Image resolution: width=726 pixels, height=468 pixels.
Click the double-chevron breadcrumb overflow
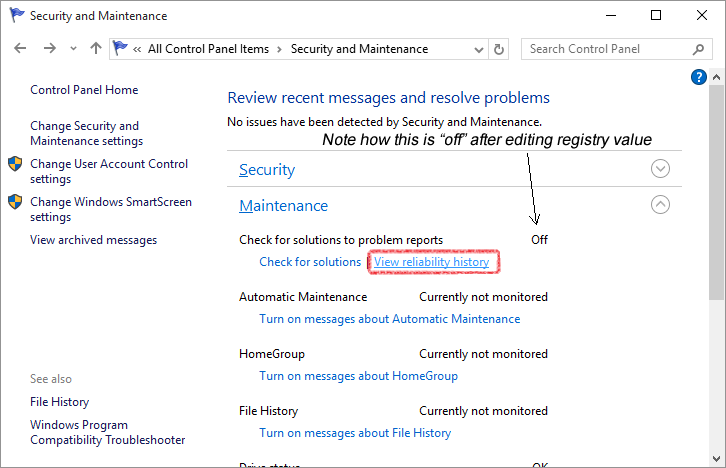click(x=137, y=50)
